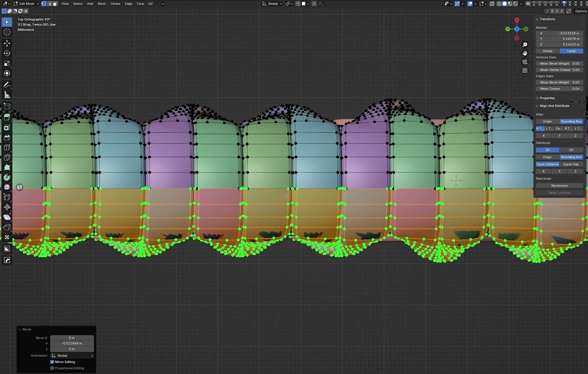Open the Orientation Global dropdown in Move panel
Viewport: 588px width, 374px height.
coord(72,356)
